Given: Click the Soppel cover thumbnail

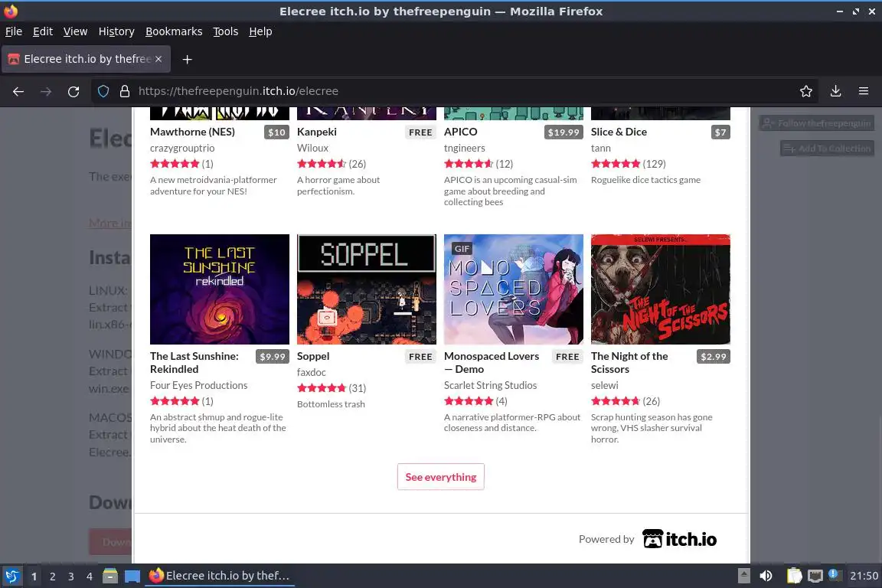Looking at the screenshot, I should point(366,289).
